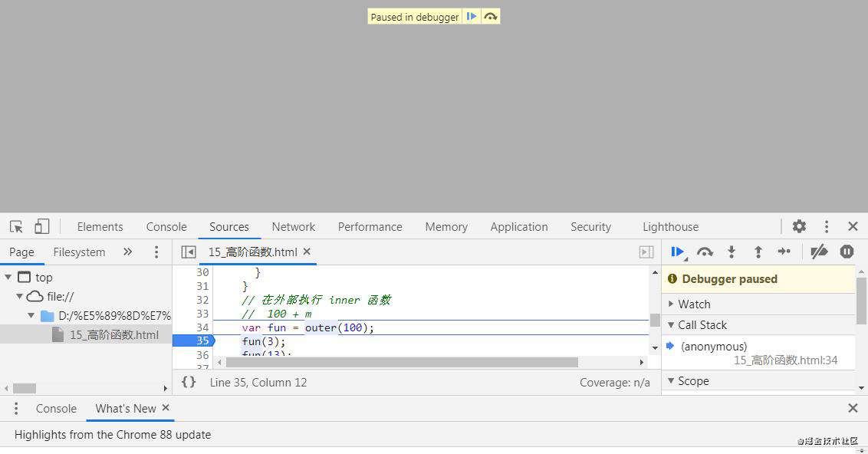Click the code editor vertical scrollbar thumb
868x454 pixels.
(655, 320)
